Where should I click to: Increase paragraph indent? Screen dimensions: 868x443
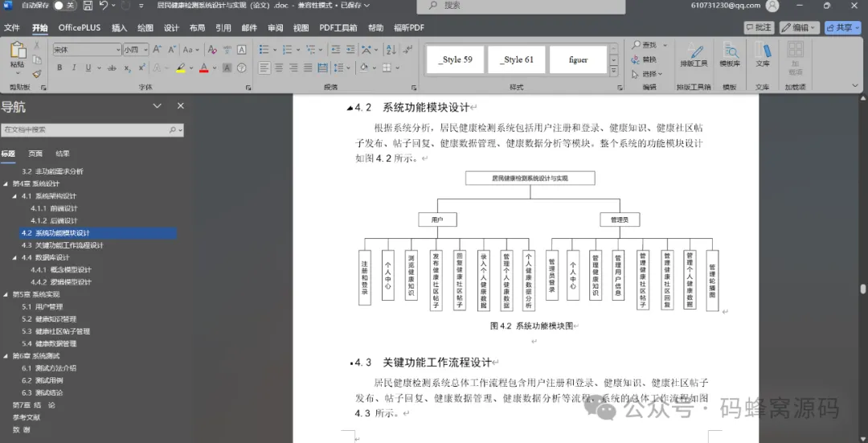pyautogui.click(x=350, y=49)
